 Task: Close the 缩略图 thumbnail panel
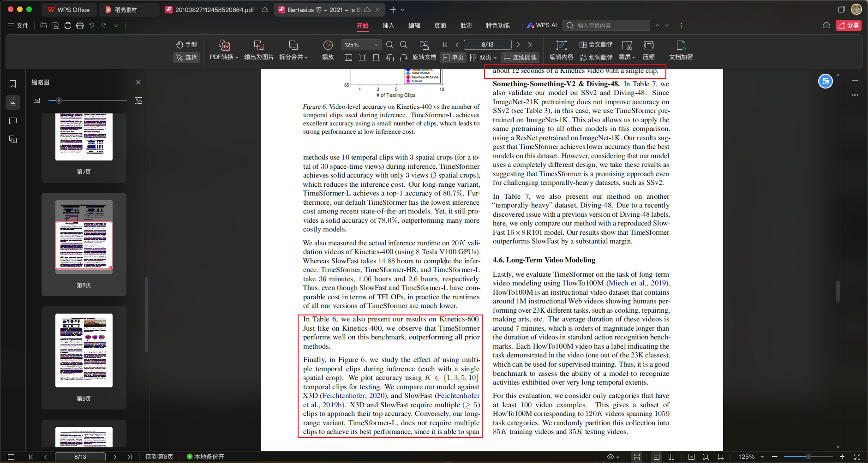pos(138,82)
